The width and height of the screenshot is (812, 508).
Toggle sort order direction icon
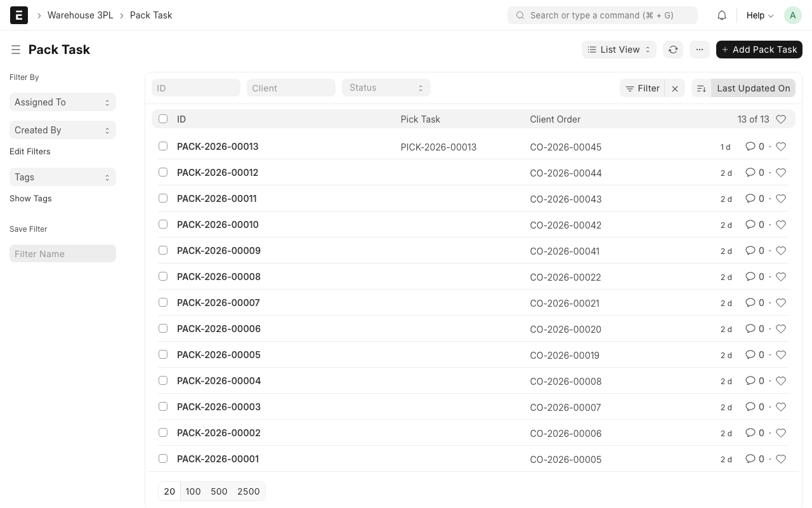[x=702, y=88]
